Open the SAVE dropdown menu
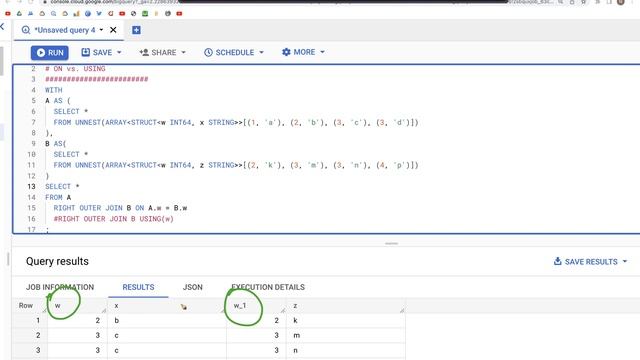This screenshot has width=640, height=360. point(101,53)
